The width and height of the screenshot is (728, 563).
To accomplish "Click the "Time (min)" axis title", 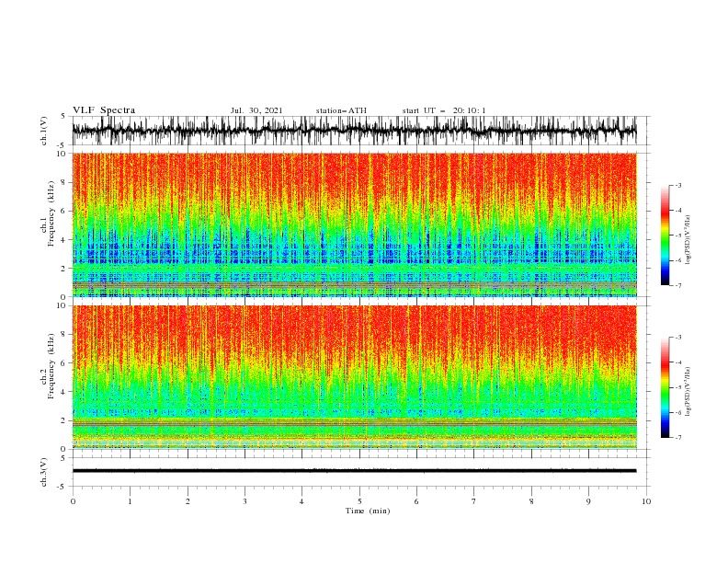I will click(x=368, y=511).
